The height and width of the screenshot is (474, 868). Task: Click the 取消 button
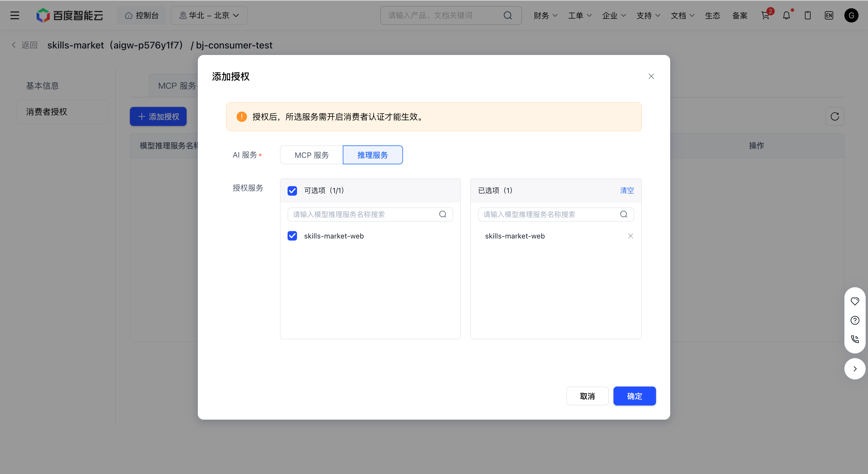tap(587, 396)
